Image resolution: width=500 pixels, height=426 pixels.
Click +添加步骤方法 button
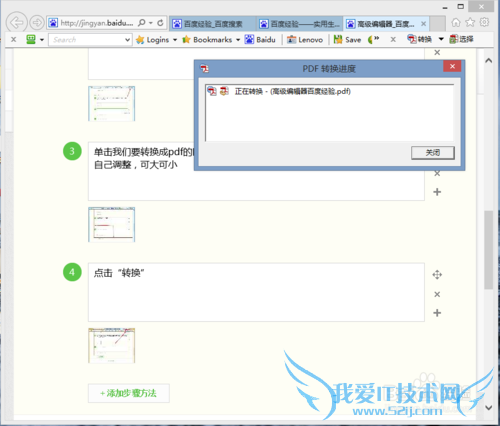click(129, 393)
